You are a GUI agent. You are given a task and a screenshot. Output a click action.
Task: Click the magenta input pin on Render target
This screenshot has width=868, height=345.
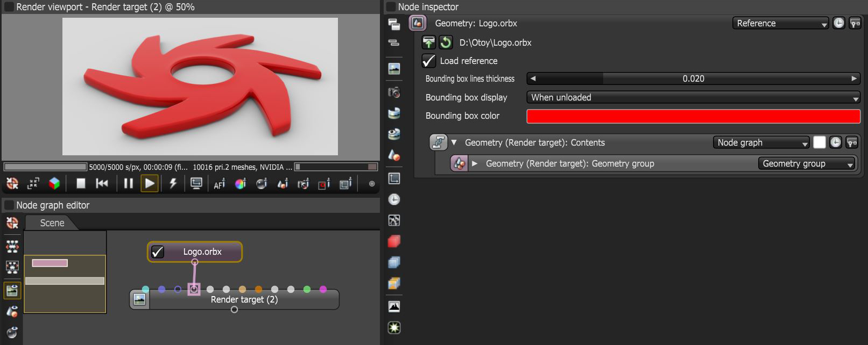323,289
